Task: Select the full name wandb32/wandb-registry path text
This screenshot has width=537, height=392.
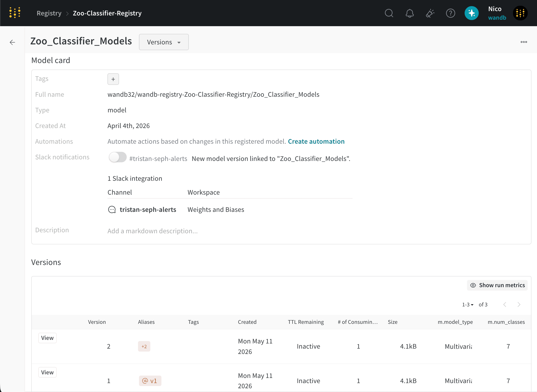Action: 213,95
